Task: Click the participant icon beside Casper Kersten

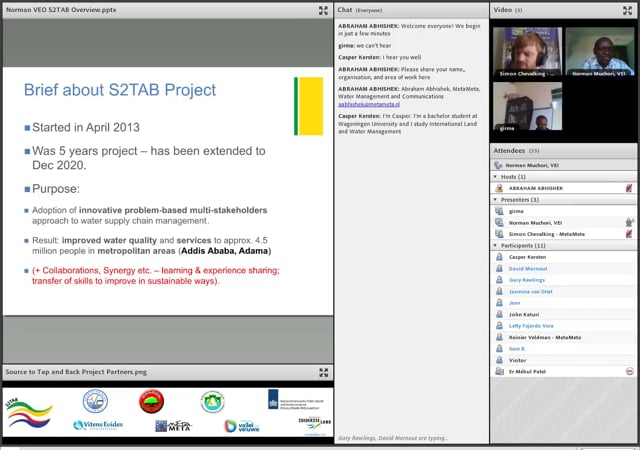Action: point(499,257)
